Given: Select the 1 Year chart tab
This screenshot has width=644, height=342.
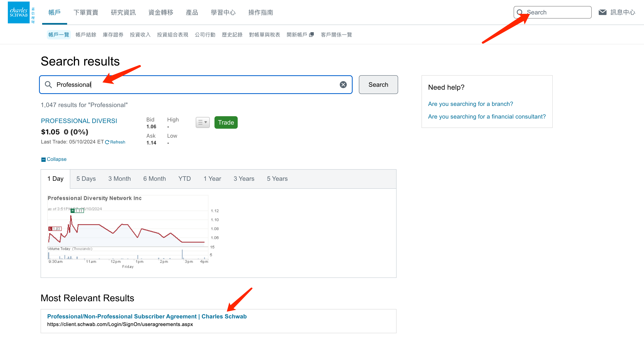Looking at the screenshot, I should point(212,179).
